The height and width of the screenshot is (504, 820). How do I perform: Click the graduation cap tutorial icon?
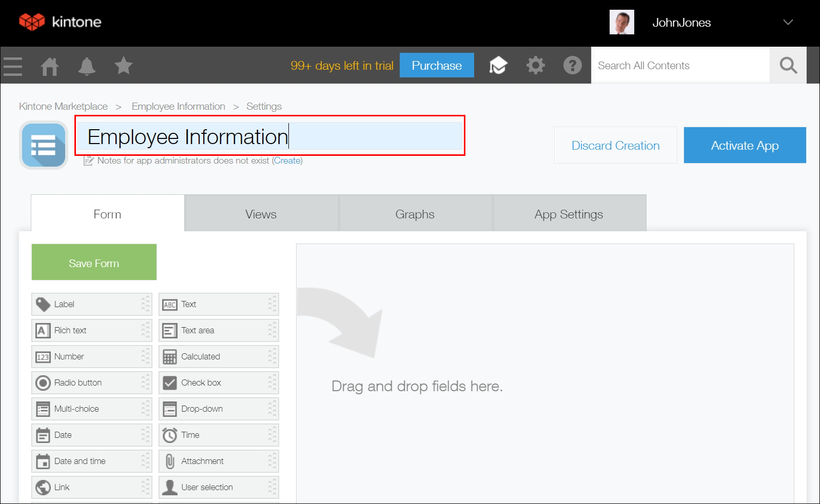pos(498,66)
